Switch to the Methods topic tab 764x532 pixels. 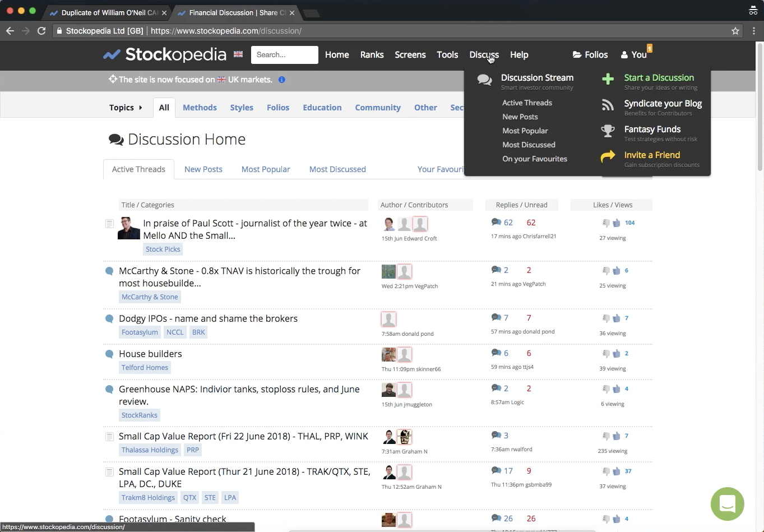pos(200,108)
